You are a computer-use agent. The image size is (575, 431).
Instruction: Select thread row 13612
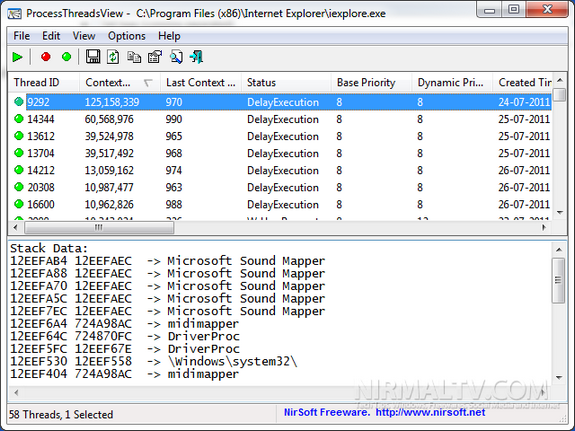point(280,136)
